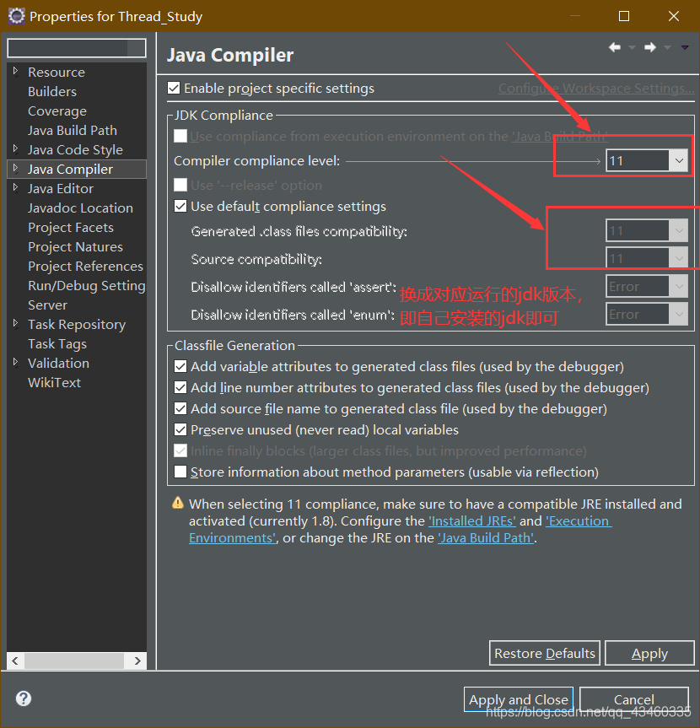The height and width of the screenshot is (728, 700).
Task: Select Javadoc Location page
Action: tap(80, 208)
